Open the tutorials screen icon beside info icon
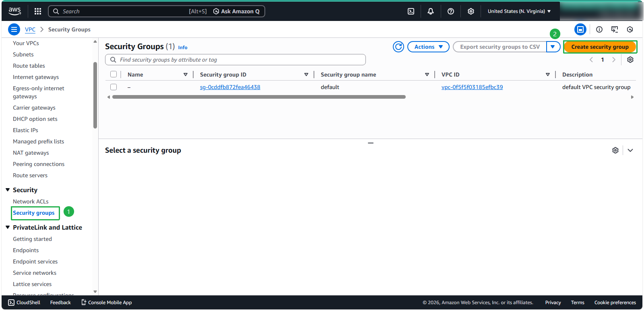The image size is (644, 311). (x=615, y=29)
